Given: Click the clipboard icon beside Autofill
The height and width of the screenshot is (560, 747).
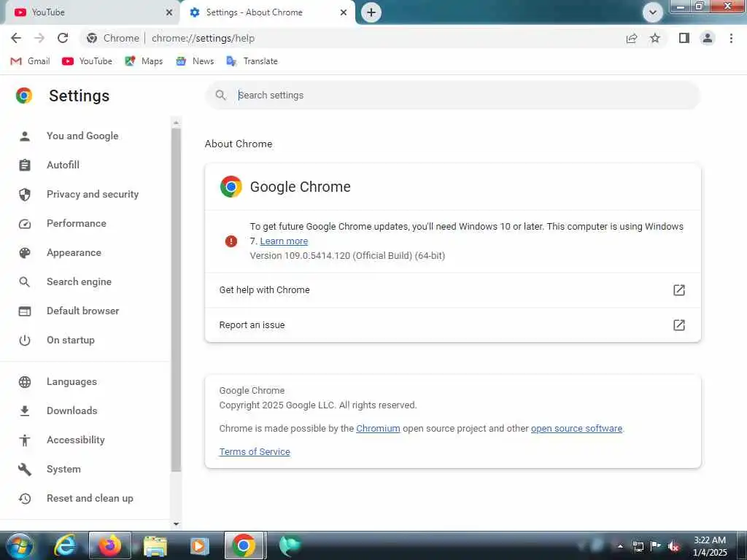Looking at the screenshot, I should tap(25, 166).
